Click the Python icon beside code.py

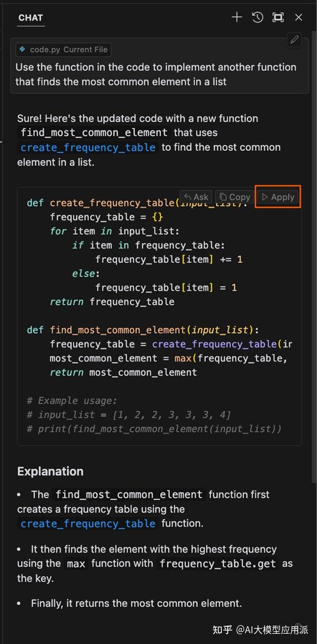(23, 50)
